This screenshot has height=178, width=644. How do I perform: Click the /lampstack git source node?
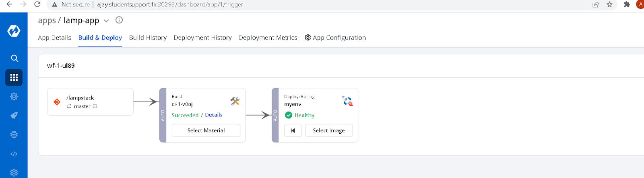point(90,102)
